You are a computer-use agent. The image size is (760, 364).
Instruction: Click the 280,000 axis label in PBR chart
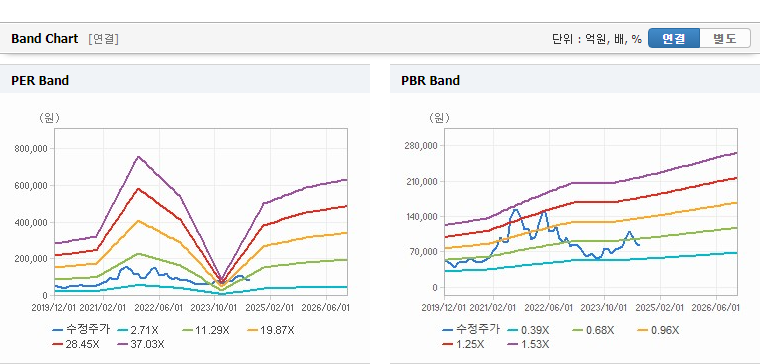coord(421,146)
